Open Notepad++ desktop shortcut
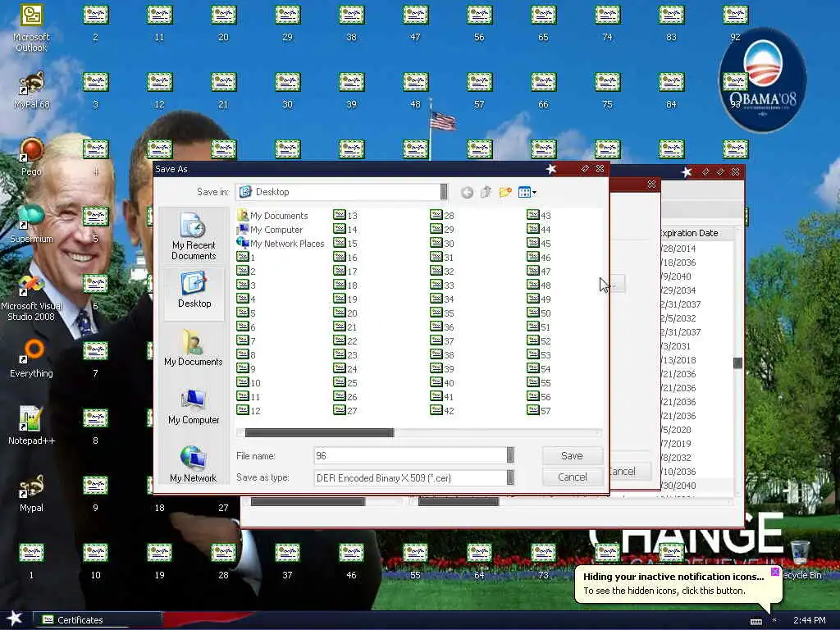 point(31,426)
